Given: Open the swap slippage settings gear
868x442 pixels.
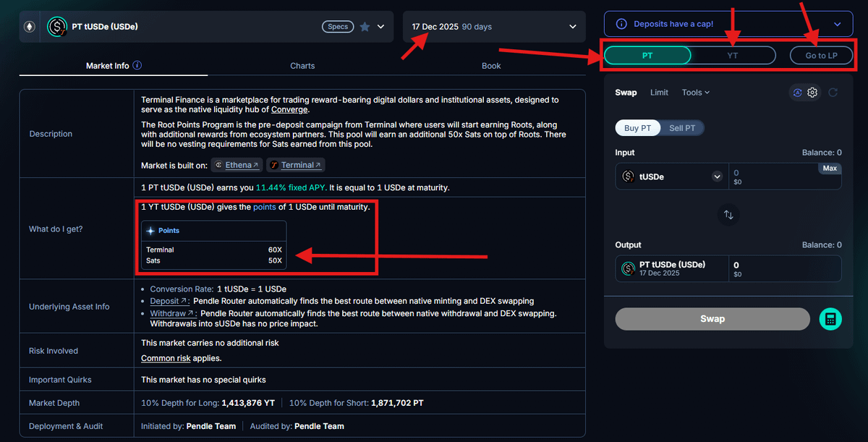Looking at the screenshot, I should pyautogui.click(x=812, y=93).
